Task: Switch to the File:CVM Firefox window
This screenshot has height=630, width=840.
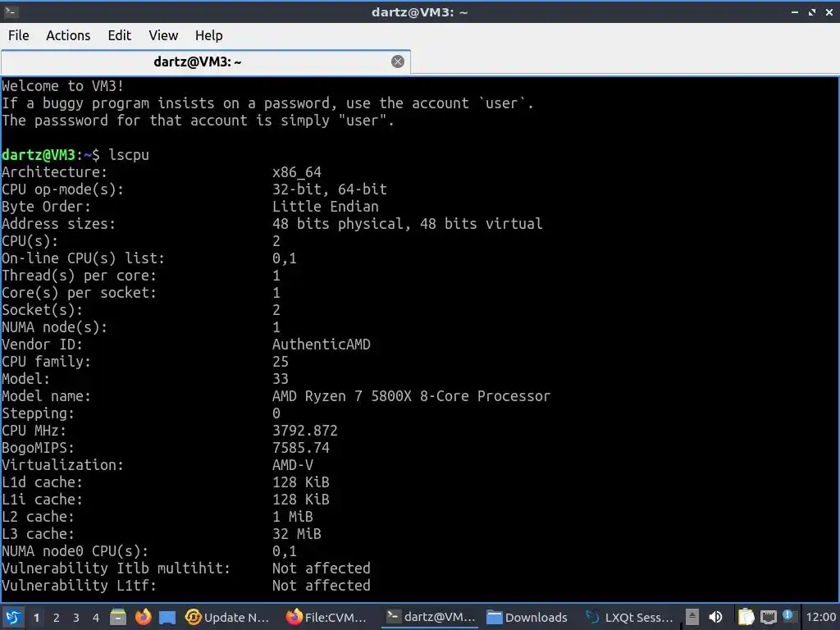Action: point(326,617)
